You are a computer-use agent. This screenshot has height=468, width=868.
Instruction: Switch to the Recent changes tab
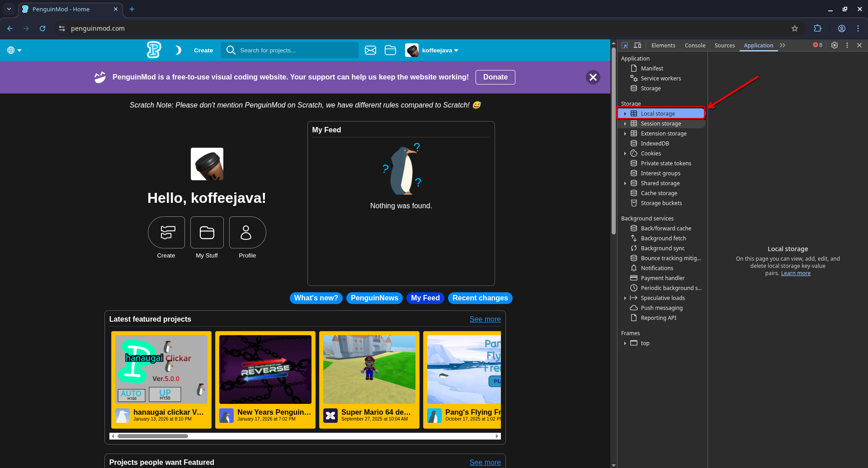(480, 298)
